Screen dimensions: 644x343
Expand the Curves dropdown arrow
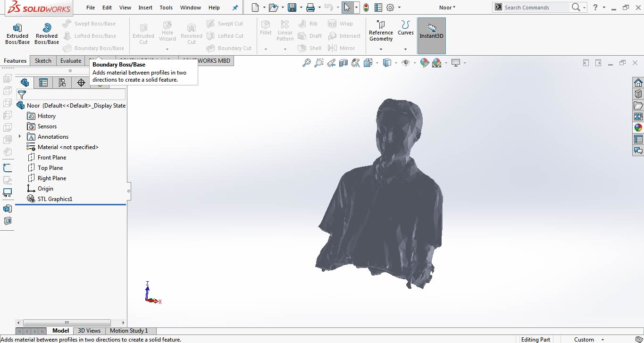[405, 49]
